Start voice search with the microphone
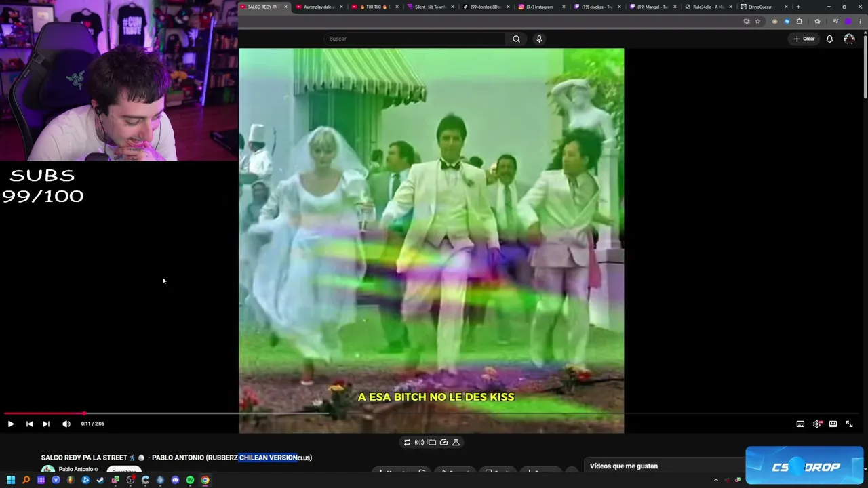 pos(539,39)
